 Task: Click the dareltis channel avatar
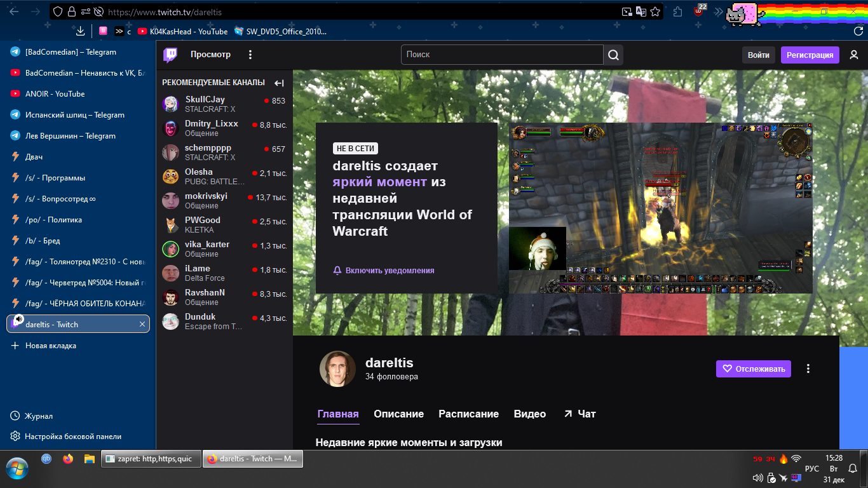click(x=337, y=369)
